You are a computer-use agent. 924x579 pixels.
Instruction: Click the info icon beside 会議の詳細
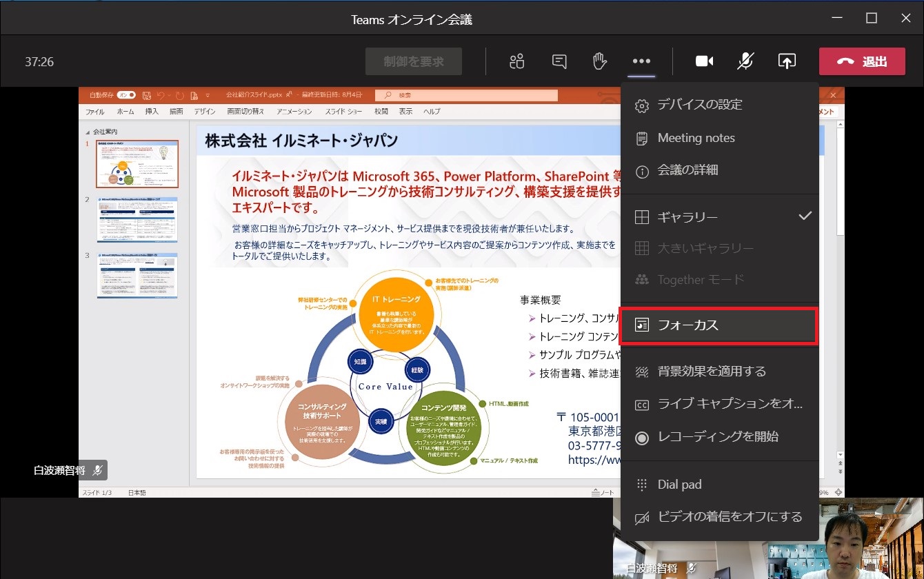point(642,172)
